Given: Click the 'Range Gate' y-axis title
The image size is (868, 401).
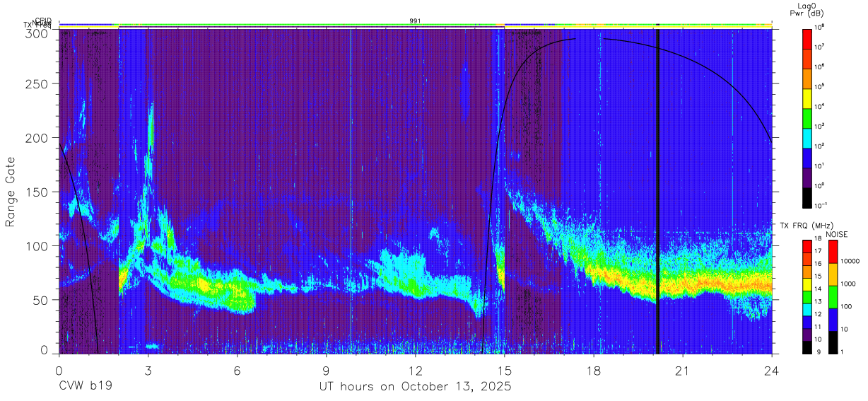Looking at the screenshot, I should pos(11,192).
